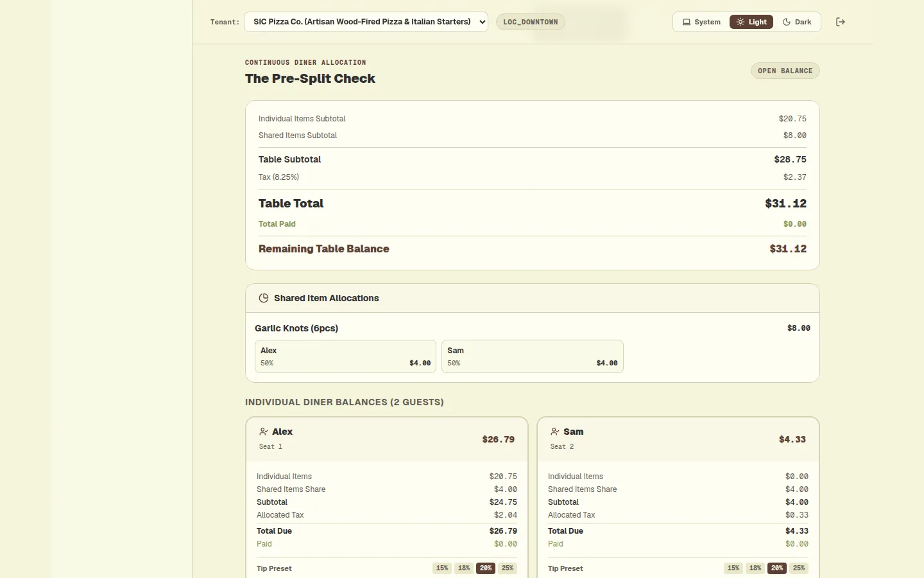Click the Table Subtotal value $28.75

click(x=791, y=159)
